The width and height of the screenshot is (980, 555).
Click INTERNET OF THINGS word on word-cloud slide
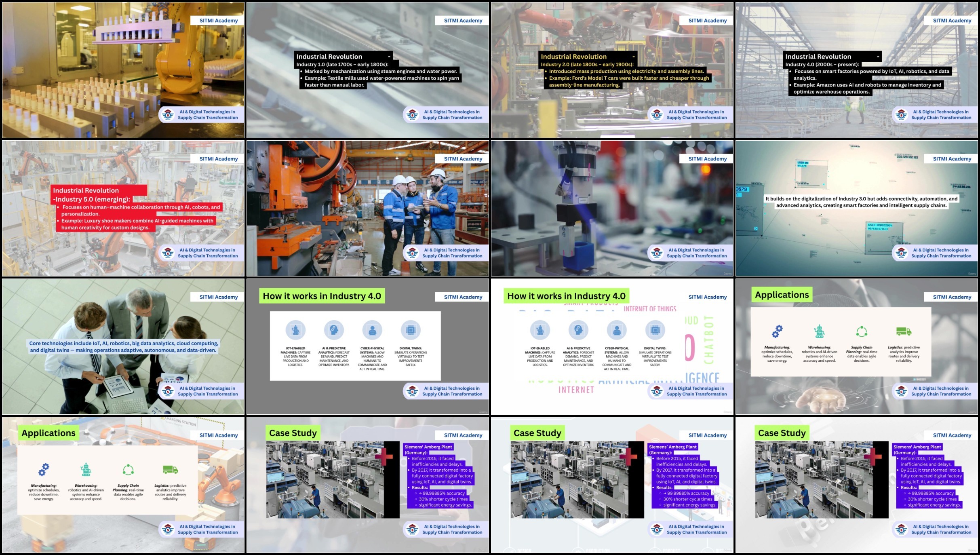click(650, 309)
